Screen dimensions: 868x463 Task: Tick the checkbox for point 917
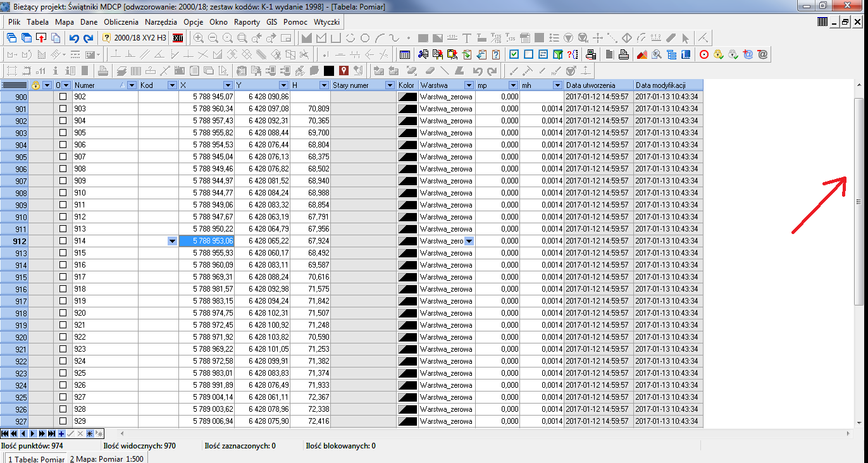(x=63, y=277)
